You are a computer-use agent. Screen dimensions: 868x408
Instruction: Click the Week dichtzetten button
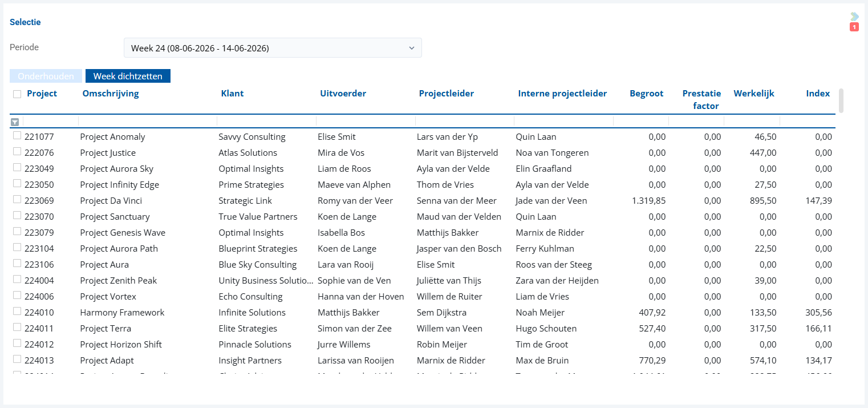click(128, 76)
